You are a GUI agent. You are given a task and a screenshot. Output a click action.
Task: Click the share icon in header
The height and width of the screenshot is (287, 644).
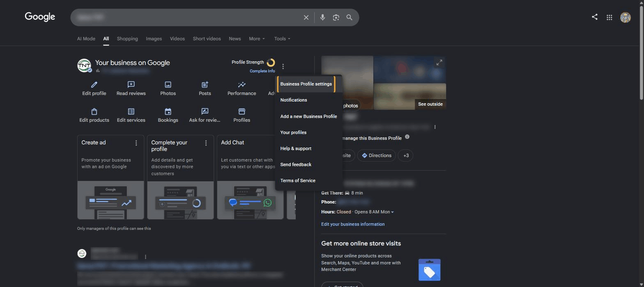pyautogui.click(x=594, y=17)
